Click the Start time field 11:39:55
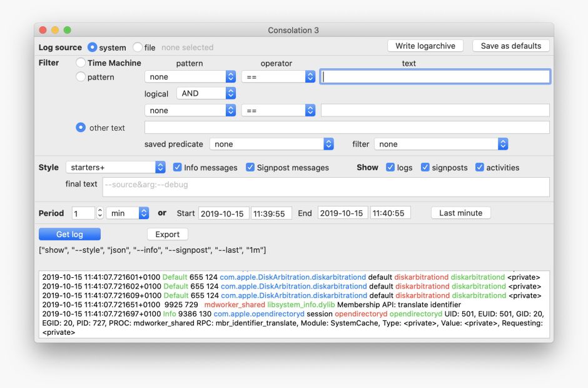This screenshot has width=588, height=388. (x=271, y=213)
